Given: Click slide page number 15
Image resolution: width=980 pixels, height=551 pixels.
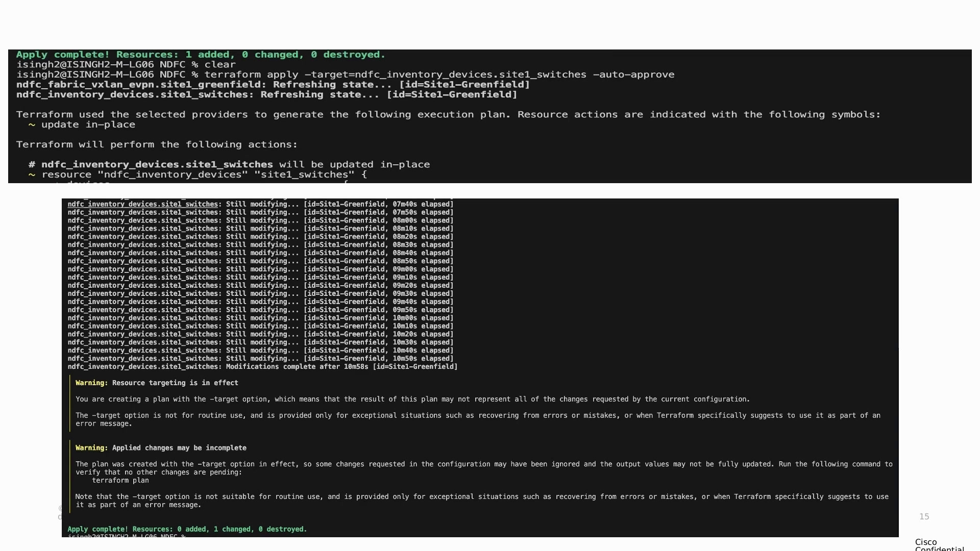Looking at the screenshot, I should (x=924, y=517).
